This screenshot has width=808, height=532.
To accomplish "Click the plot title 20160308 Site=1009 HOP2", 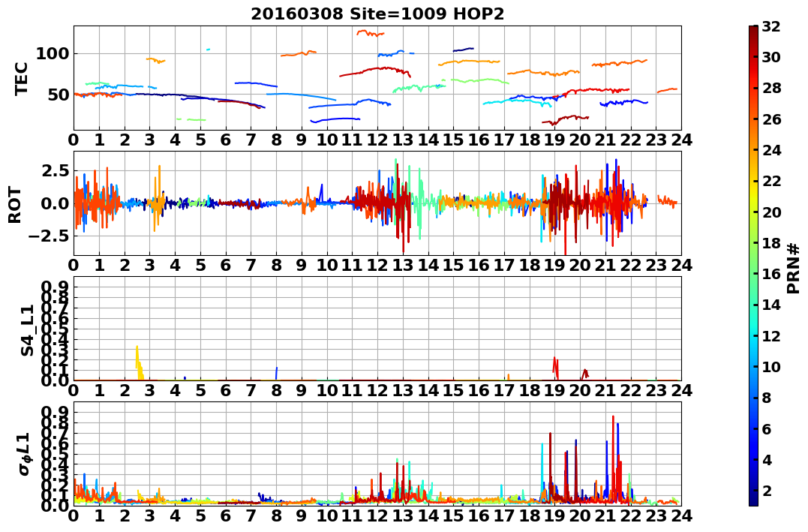I will coord(377,14).
